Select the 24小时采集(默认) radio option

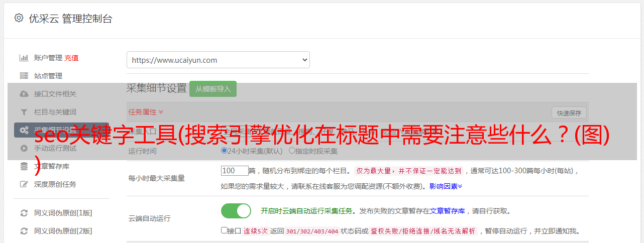pyautogui.click(x=224, y=151)
